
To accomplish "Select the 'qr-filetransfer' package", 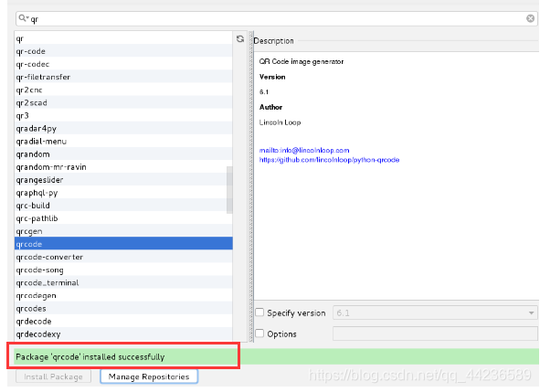I will pyautogui.click(x=123, y=77).
